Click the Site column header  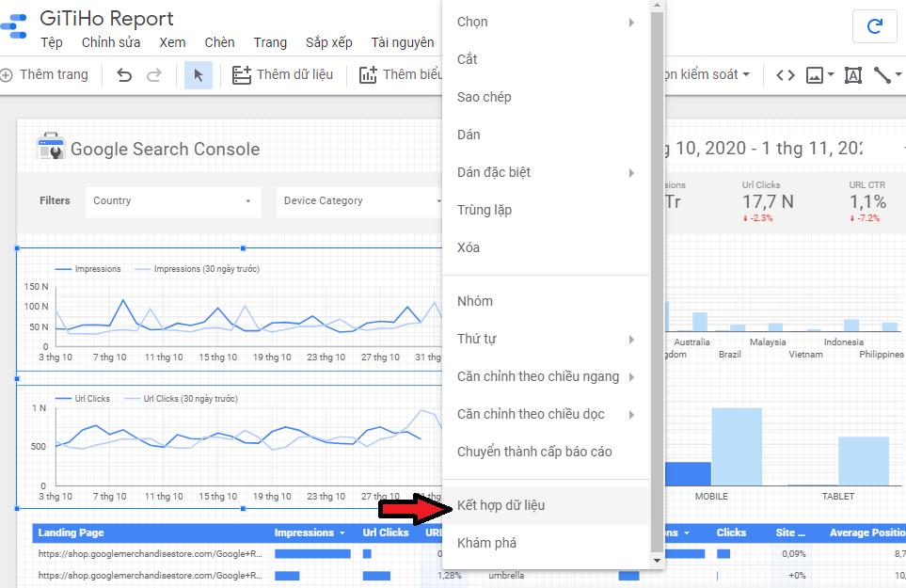coord(790,533)
